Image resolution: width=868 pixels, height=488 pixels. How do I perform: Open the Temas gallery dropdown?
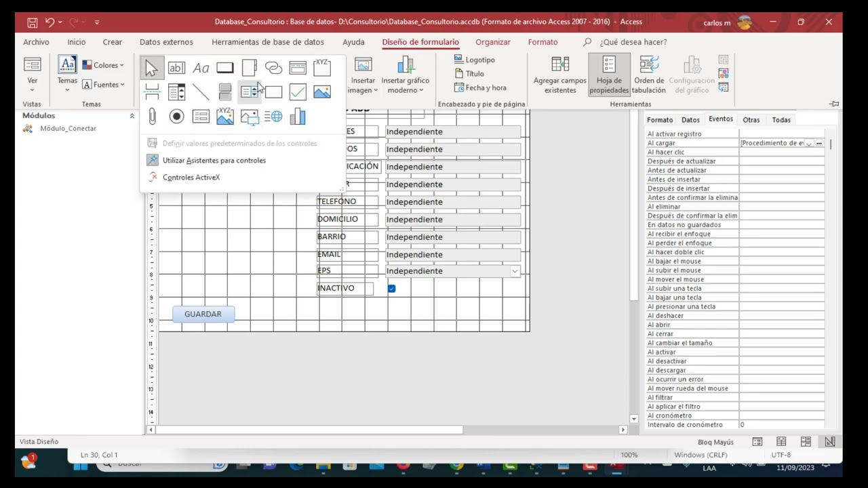pos(67,74)
